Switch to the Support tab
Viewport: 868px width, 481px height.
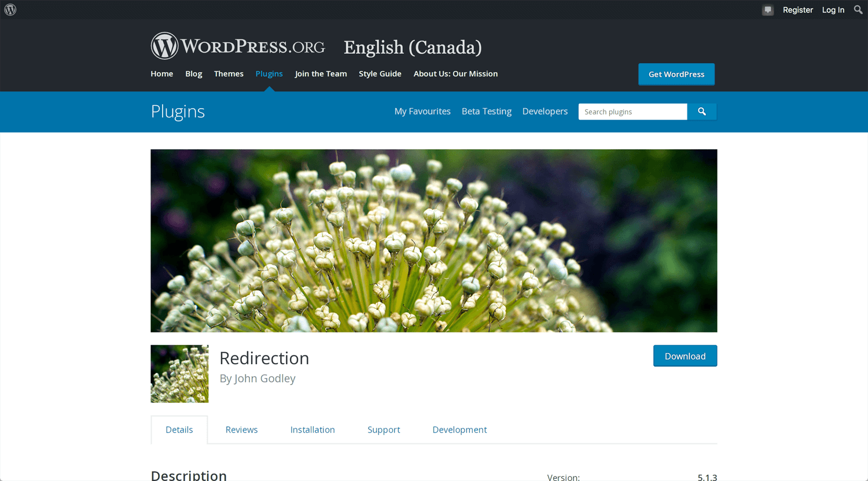[x=384, y=430]
